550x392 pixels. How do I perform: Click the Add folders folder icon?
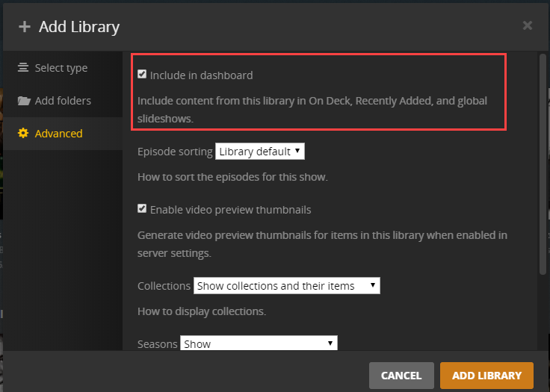tap(24, 101)
